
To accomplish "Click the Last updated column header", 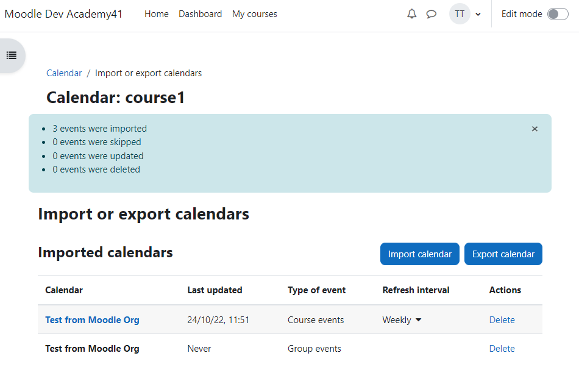I will [215, 290].
